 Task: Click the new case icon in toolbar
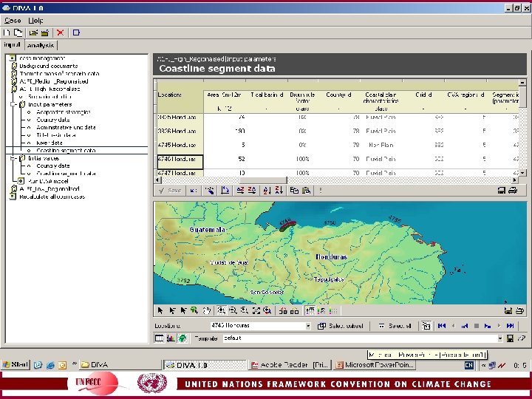coord(7,33)
